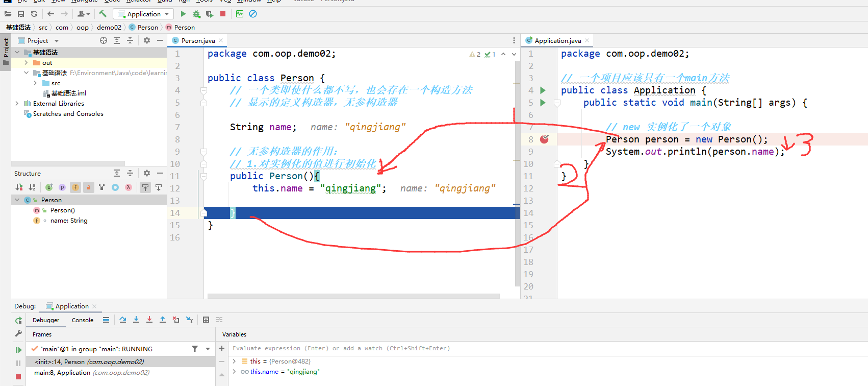Toggle Show Fields in Structure panel
868x386 pixels.
click(x=75, y=187)
